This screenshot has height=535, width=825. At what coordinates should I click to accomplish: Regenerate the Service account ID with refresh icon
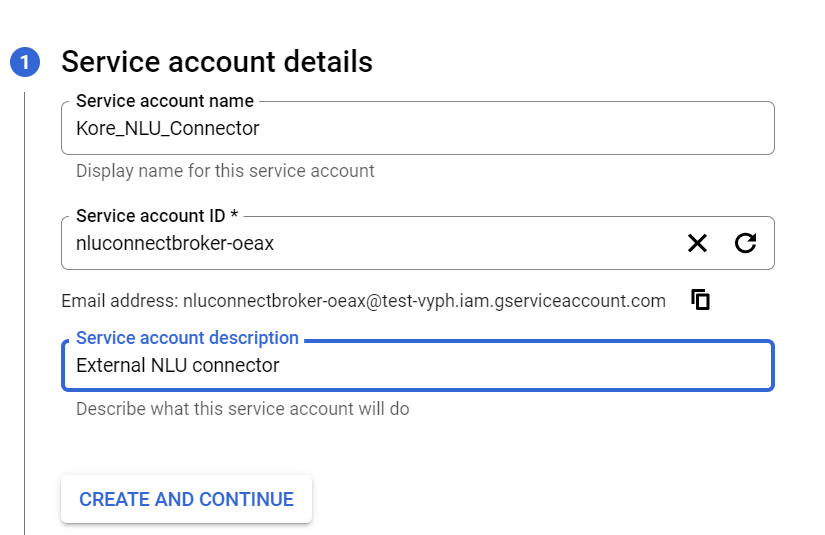point(745,243)
